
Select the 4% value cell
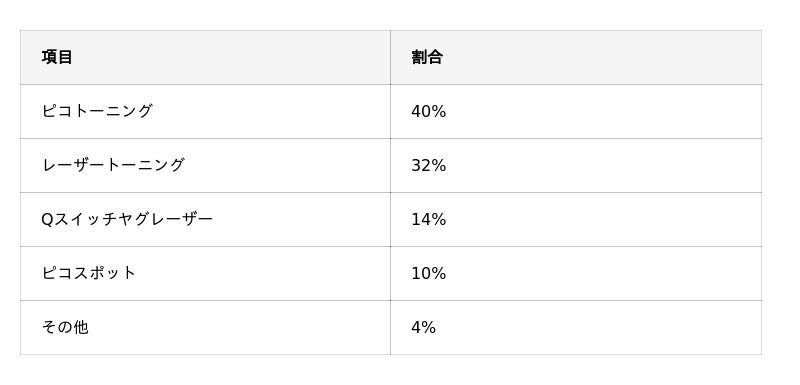point(576,327)
